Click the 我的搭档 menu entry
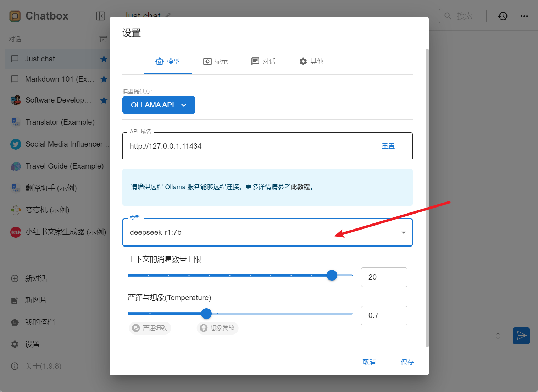The height and width of the screenshot is (392, 538). [x=57, y=322]
